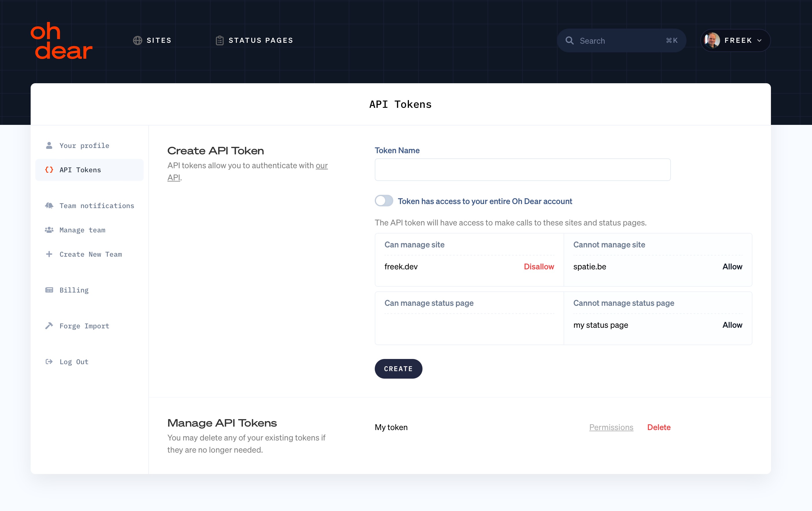Click the hammer icon beside Forge Import

(49, 325)
